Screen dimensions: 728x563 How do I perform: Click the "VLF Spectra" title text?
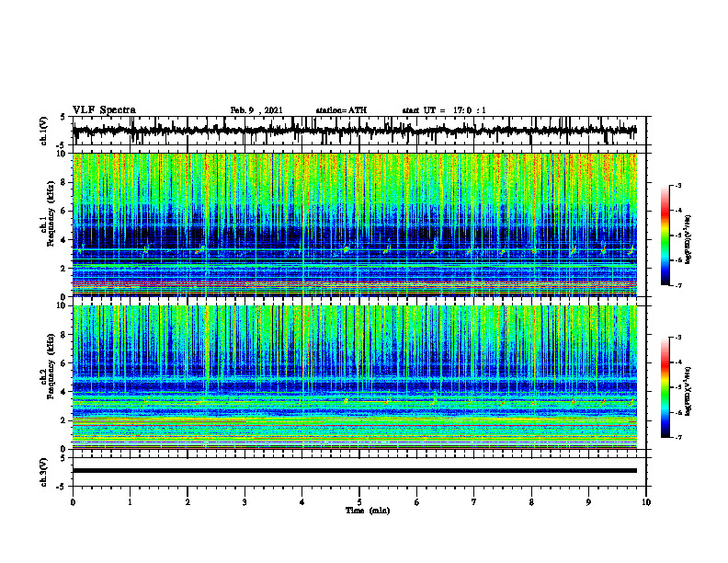(x=104, y=110)
